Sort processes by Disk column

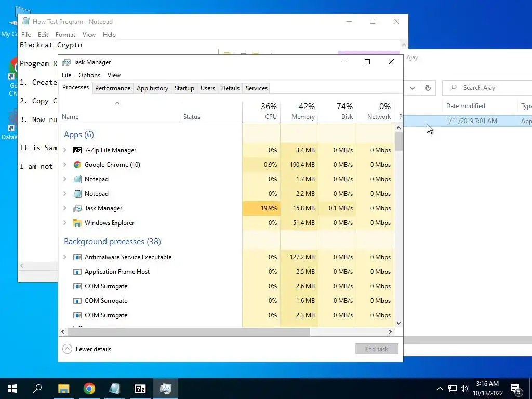[x=337, y=111]
